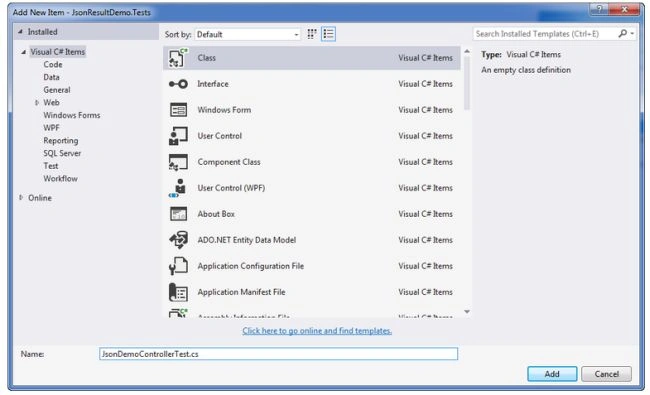Click the "Component Class" template name
This screenshot has height=395, width=650.
click(x=229, y=162)
